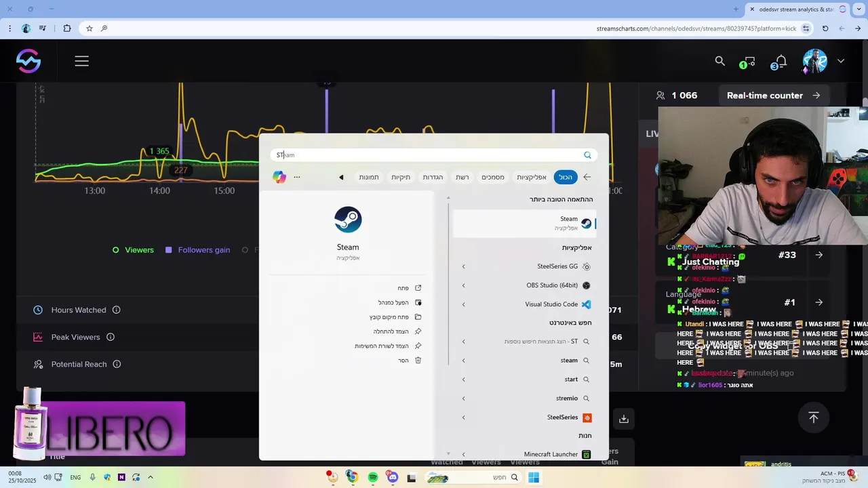The image size is (868, 488).
Task: Open Spotify from the taskbar
Action: coord(372,477)
